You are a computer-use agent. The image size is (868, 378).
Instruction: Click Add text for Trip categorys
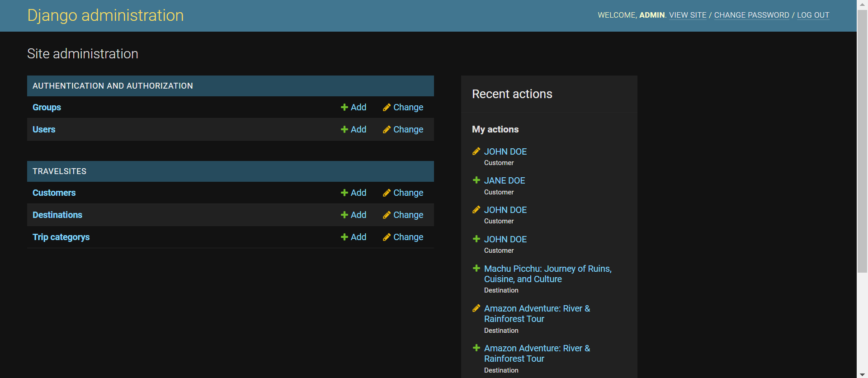click(359, 237)
